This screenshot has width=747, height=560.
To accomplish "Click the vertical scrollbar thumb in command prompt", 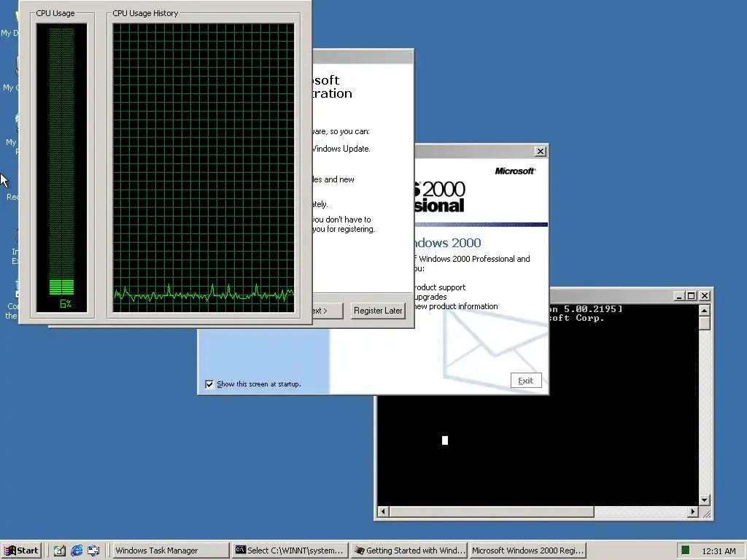I will pyautogui.click(x=705, y=323).
